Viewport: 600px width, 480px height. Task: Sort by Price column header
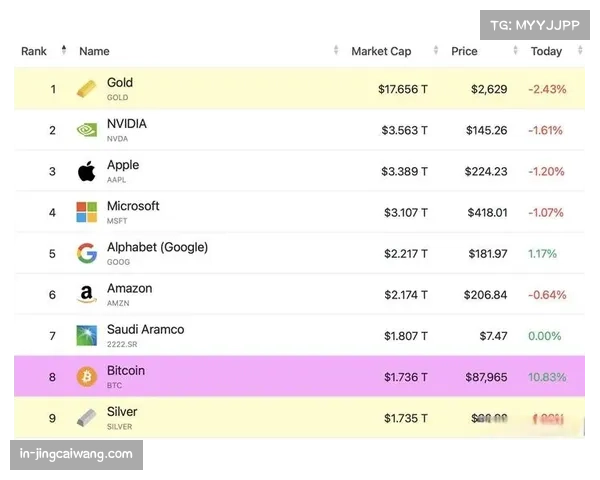point(464,51)
